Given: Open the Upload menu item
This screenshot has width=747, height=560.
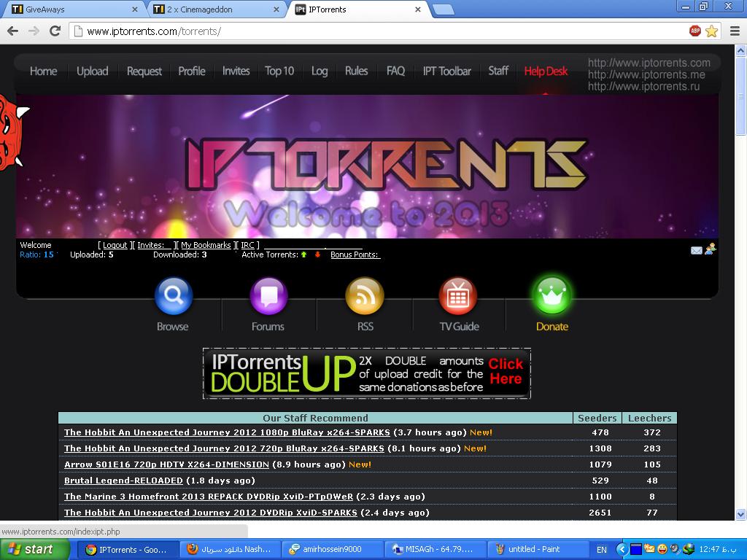Looking at the screenshot, I should point(93,71).
